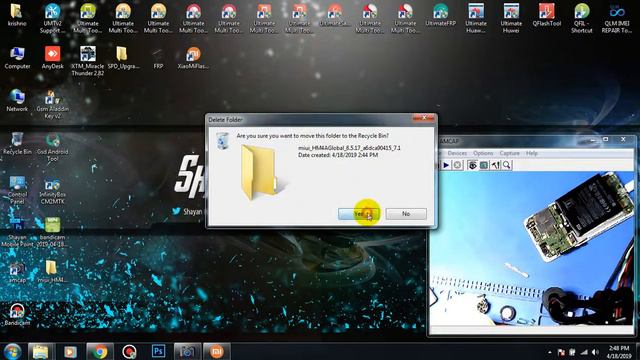The image size is (640, 360).
Task: Cancel deletion with the No button
Action: 406,214
